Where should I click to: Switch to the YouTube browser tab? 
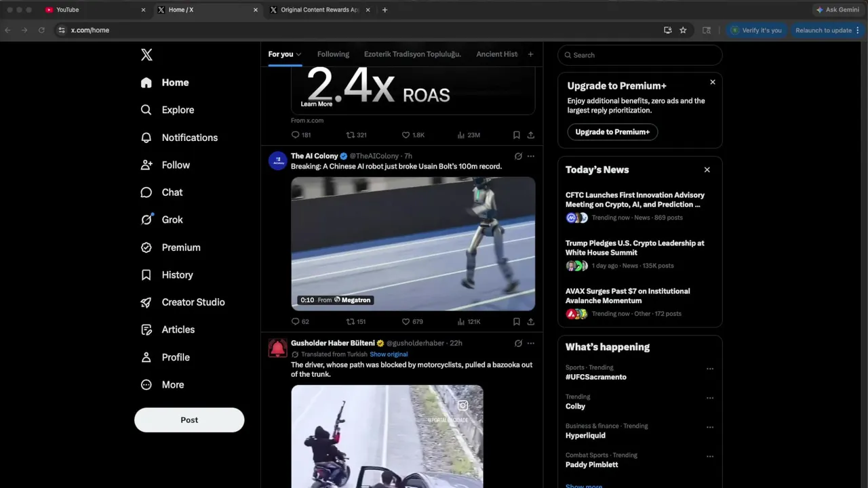pyautogui.click(x=95, y=10)
